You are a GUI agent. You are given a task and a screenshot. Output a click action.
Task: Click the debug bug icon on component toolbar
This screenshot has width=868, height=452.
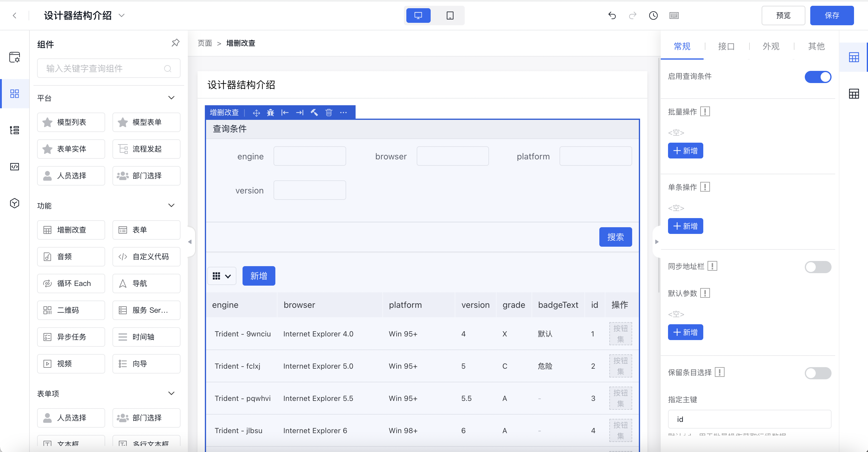270,113
